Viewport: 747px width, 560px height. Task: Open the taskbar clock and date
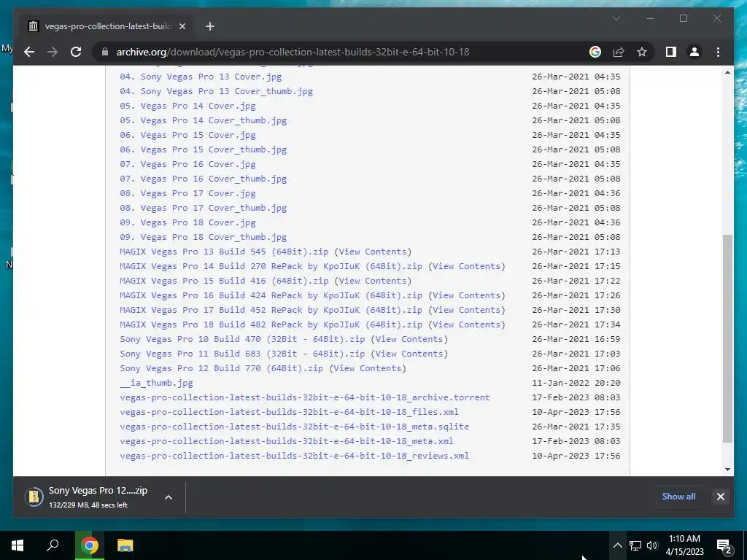pyautogui.click(x=684, y=545)
